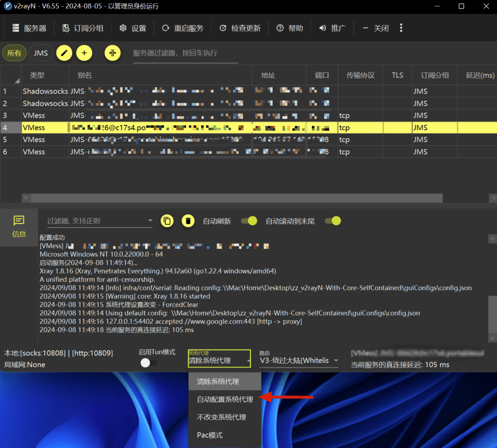This screenshot has height=448, width=497.
Task: Sort by the 传输协议 column header
Action: 361,75
